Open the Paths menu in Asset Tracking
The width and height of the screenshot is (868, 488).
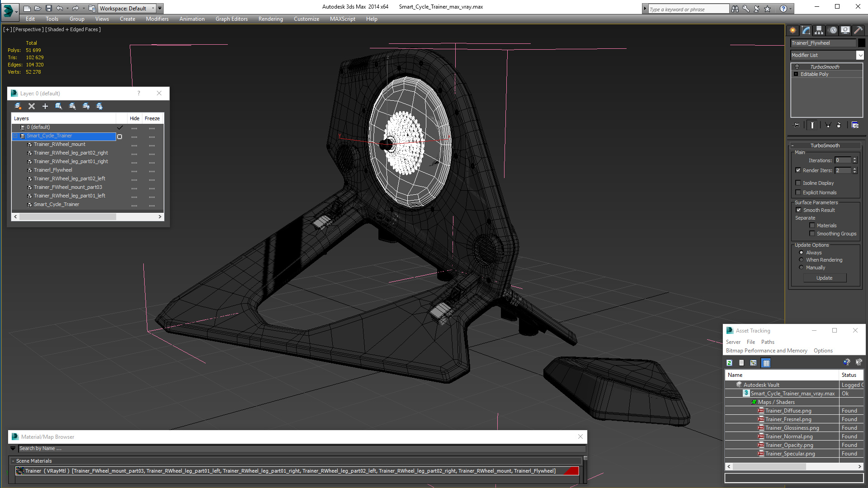tap(768, 342)
